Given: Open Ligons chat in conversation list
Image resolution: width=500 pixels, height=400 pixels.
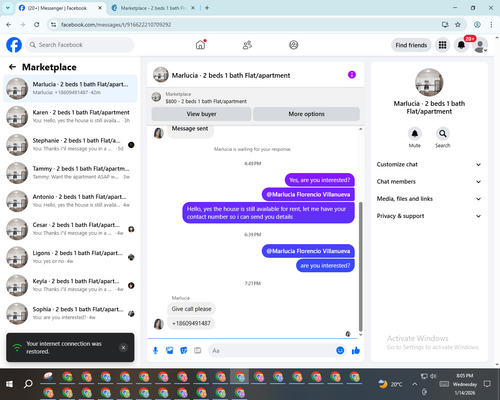Looking at the screenshot, I should click(x=70, y=257).
